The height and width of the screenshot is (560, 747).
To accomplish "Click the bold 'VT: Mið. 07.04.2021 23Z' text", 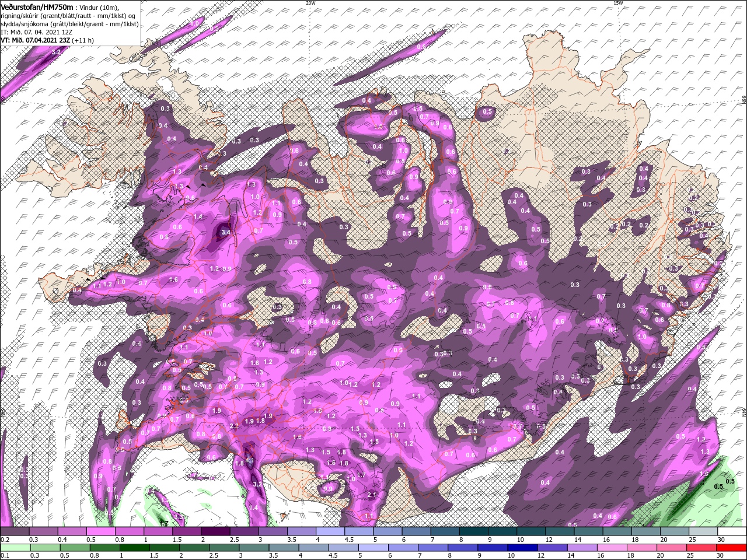I will 36,40.
